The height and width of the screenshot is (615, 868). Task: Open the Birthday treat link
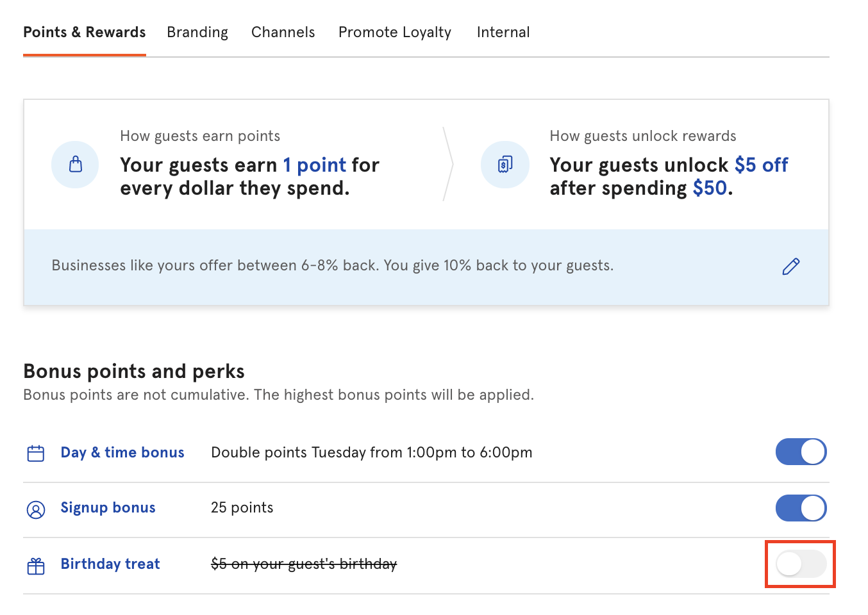tap(110, 564)
